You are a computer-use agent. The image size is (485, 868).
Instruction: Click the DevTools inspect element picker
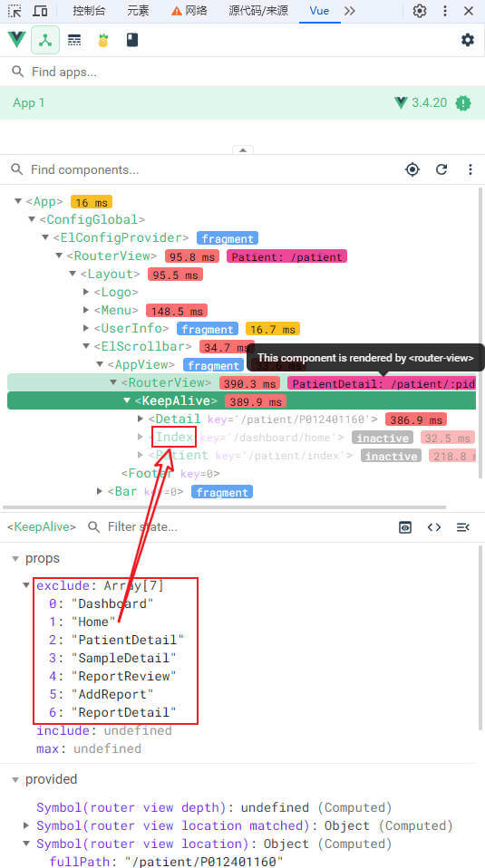(x=15, y=11)
